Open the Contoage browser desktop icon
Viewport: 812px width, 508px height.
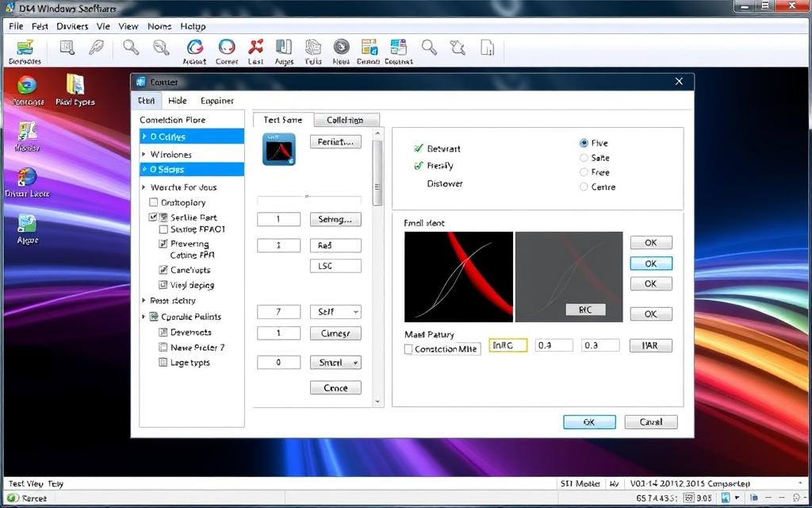pos(27,85)
